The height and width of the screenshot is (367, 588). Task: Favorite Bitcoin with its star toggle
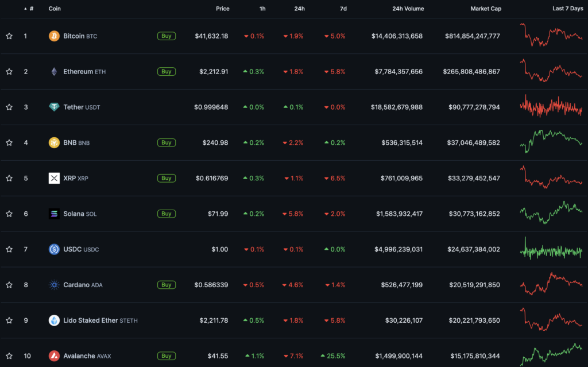[9, 36]
